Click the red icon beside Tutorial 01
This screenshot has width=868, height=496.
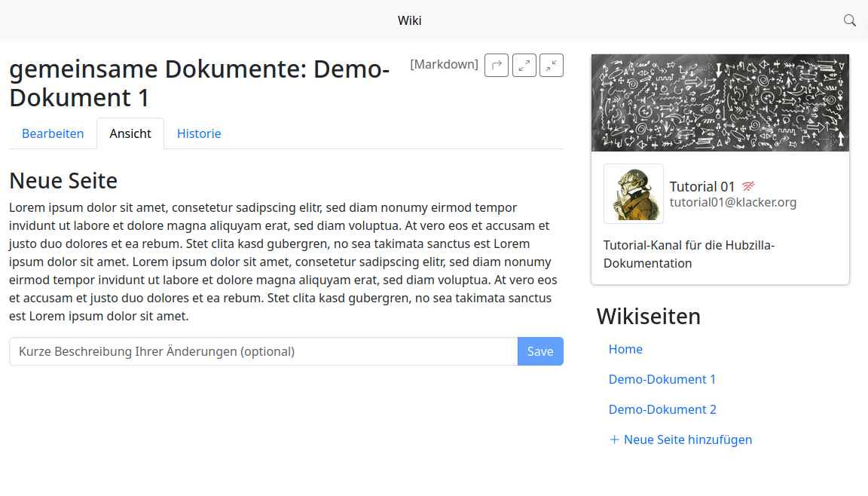[x=748, y=186]
